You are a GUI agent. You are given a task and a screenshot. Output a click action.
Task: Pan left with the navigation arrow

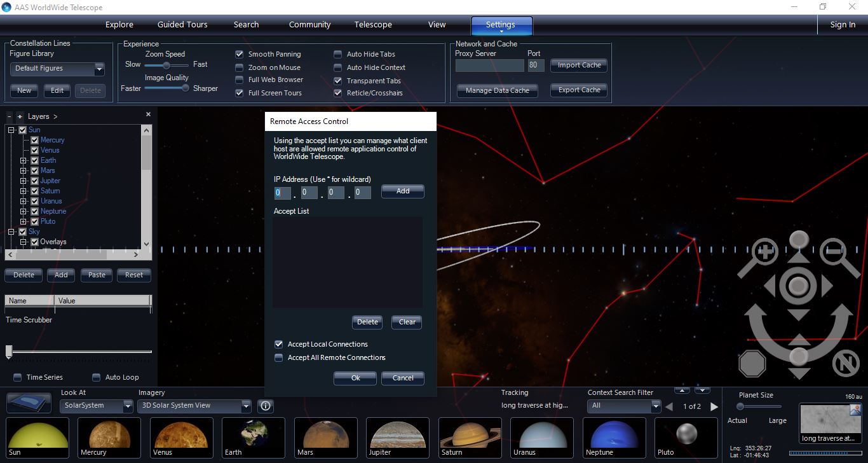[770, 286]
